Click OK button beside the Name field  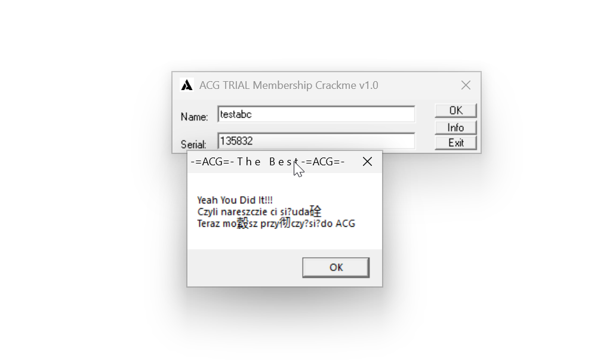455,110
